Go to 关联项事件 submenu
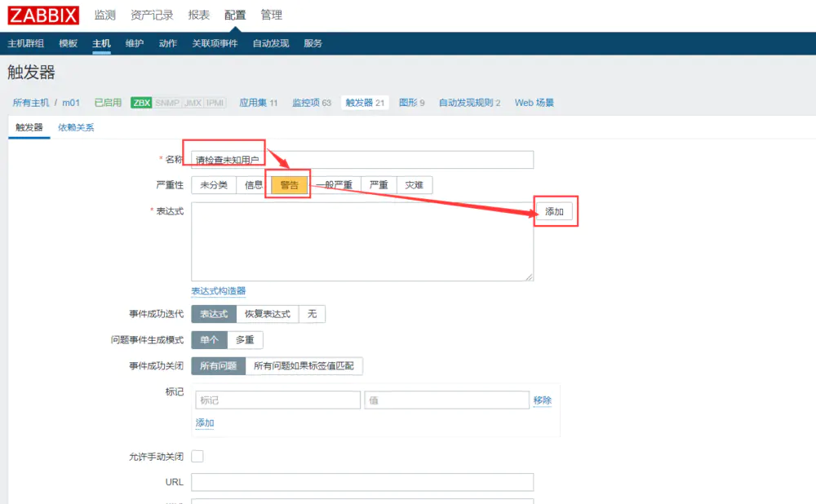Screen dimensions: 816x504 point(215,43)
